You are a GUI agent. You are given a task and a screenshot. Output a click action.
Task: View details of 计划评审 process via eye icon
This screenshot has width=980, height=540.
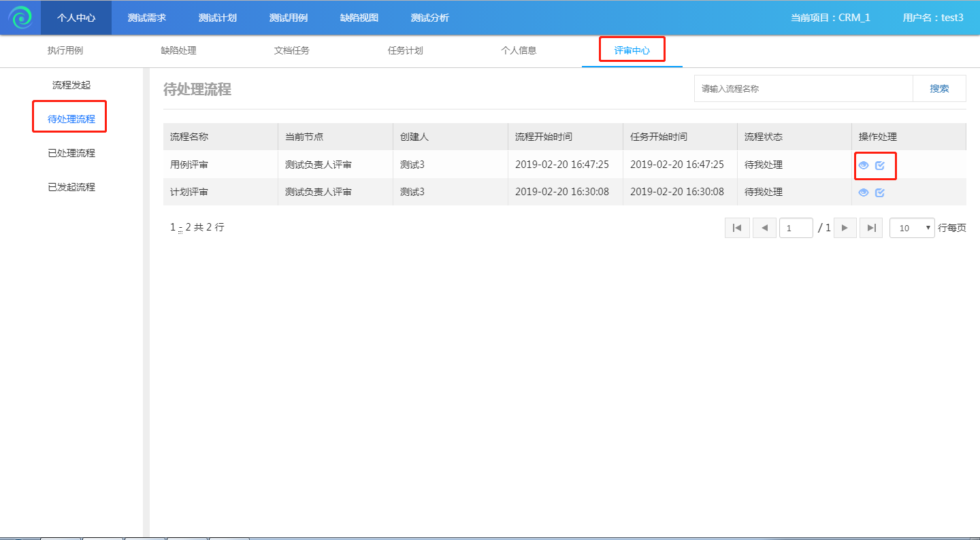click(863, 192)
